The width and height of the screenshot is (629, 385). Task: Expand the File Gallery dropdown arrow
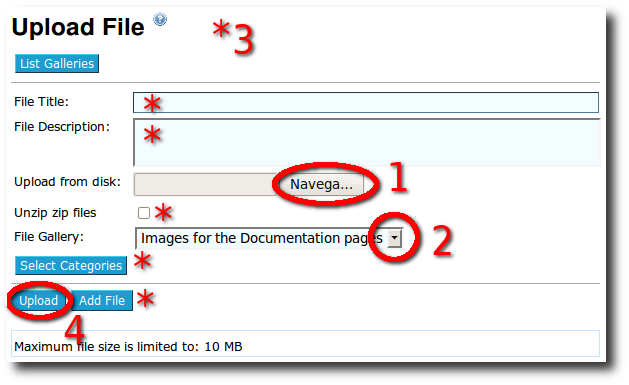click(395, 238)
